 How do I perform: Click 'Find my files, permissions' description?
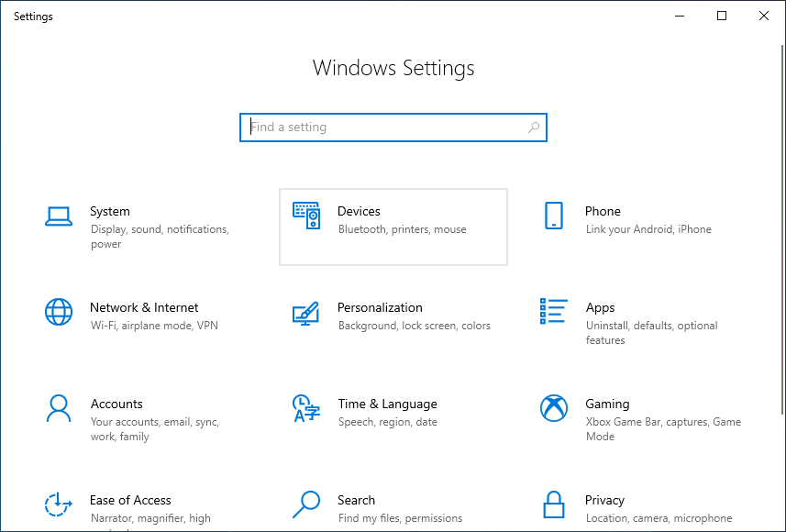click(401, 518)
